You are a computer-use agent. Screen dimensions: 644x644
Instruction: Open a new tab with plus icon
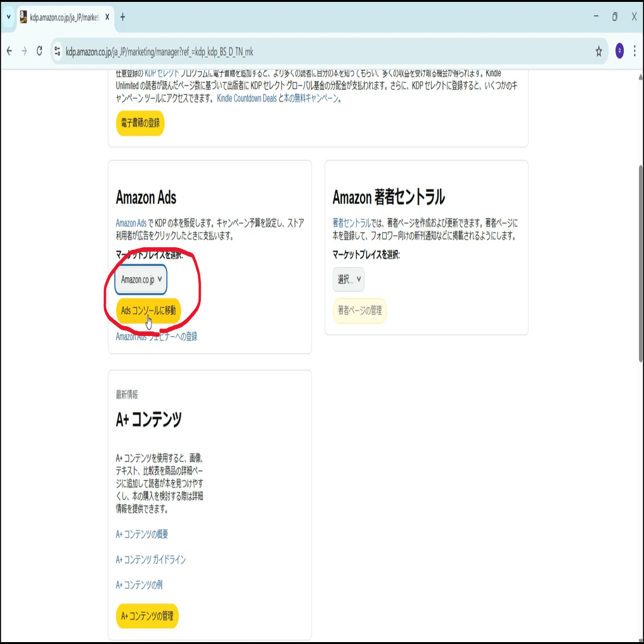pyautogui.click(x=122, y=17)
